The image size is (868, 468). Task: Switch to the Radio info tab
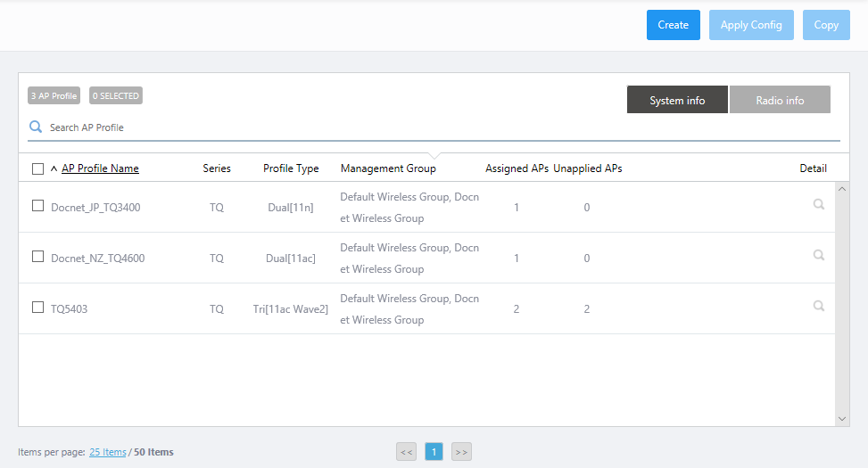point(780,100)
